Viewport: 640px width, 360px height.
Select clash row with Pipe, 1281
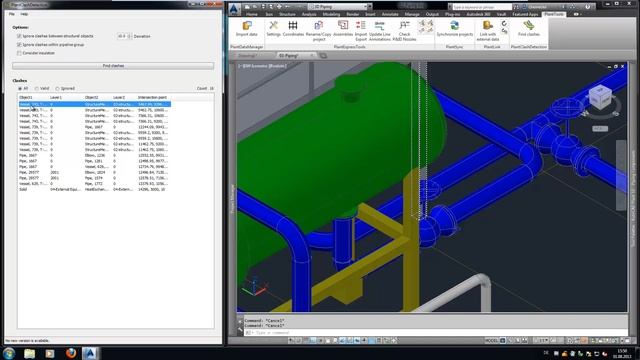95,161
